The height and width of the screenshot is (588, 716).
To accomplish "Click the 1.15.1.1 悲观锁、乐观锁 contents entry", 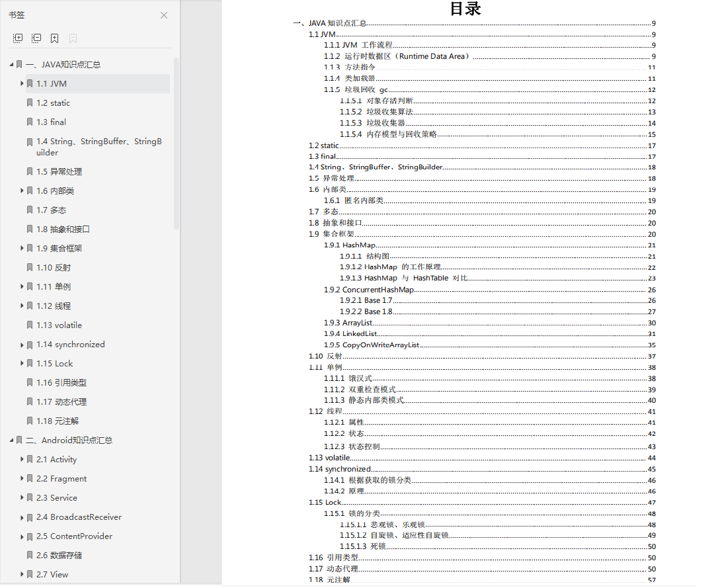I will [x=497, y=525].
